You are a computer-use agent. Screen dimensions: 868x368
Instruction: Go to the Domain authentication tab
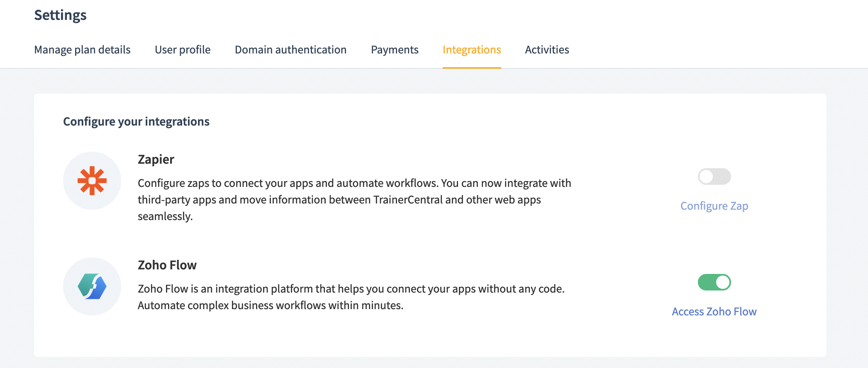[x=290, y=50]
